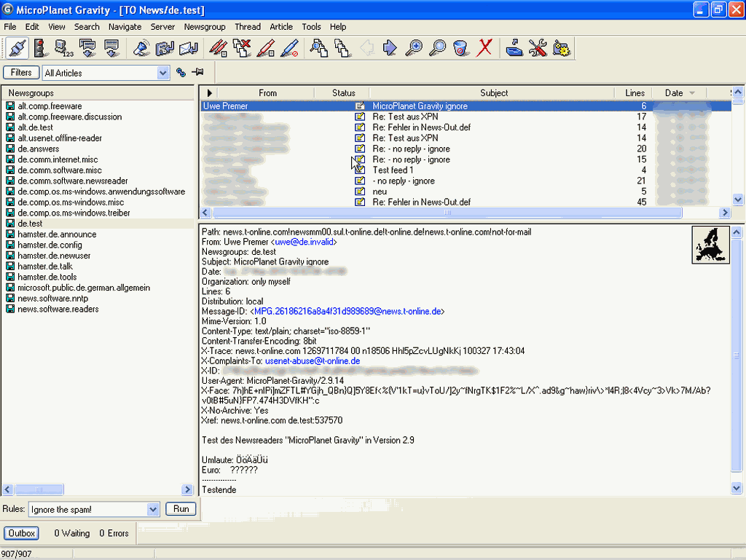
Task: Click the Outbox button in status area
Action: point(22,533)
